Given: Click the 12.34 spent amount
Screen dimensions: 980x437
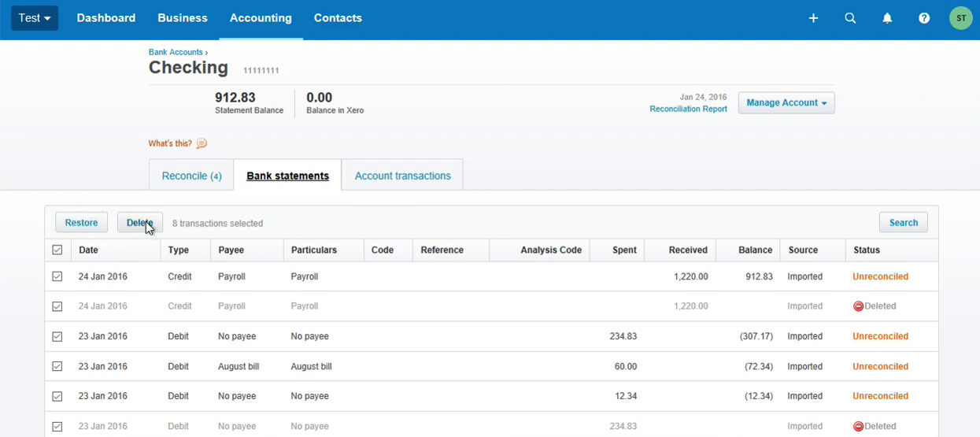Looking at the screenshot, I should click(626, 396).
